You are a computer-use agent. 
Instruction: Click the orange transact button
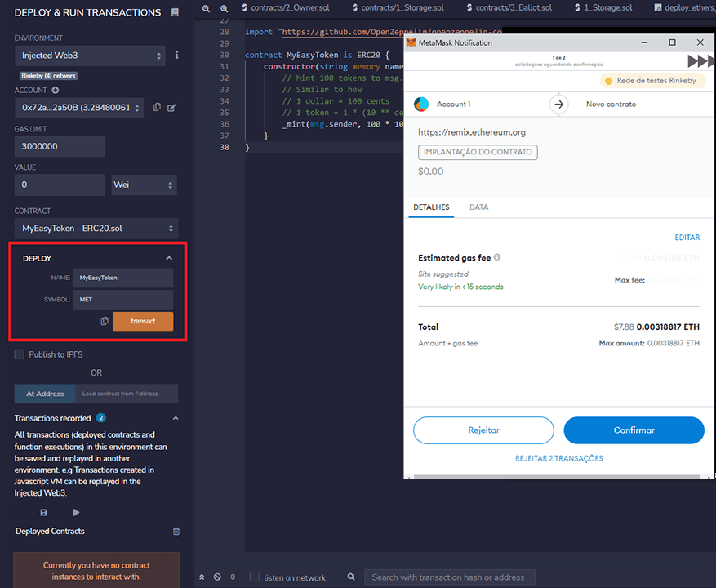[x=143, y=321]
